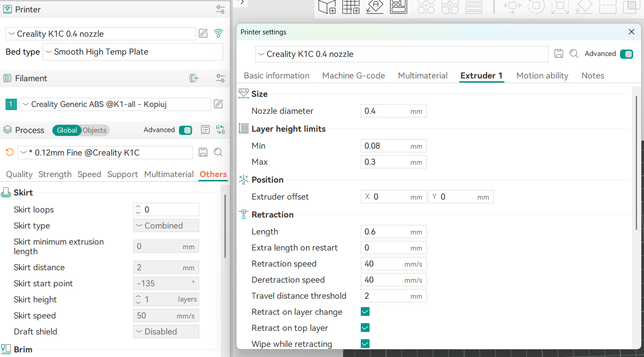The width and height of the screenshot is (644, 357).
Task: Open the Bed type dropdown
Action: tap(133, 52)
